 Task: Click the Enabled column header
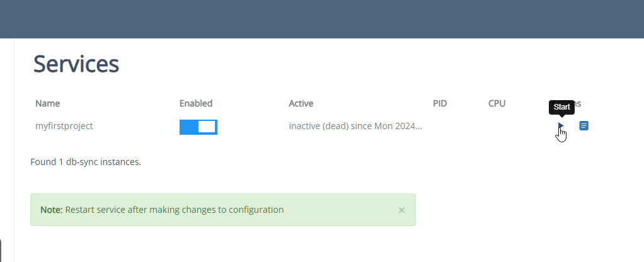pyautogui.click(x=196, y=103)
